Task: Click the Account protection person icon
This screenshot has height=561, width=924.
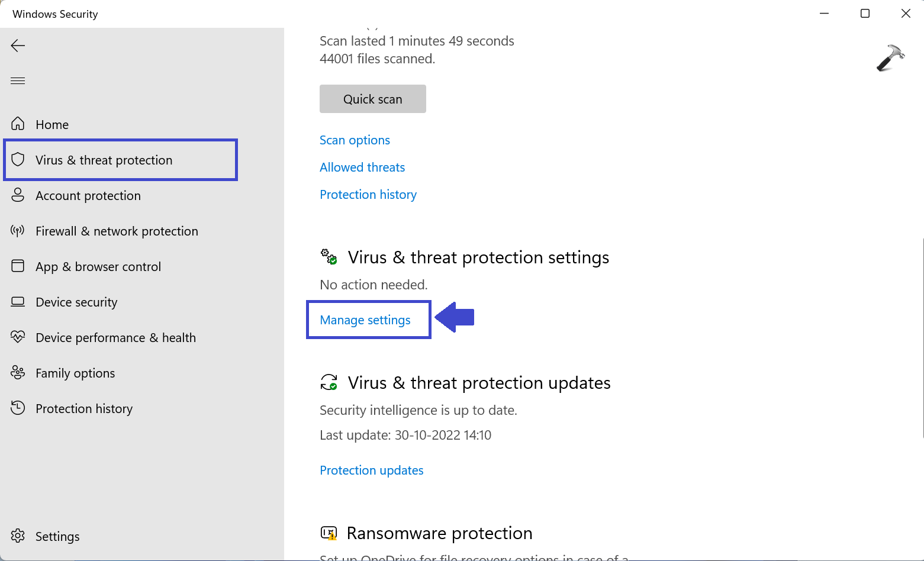Action: pos(18,195)
